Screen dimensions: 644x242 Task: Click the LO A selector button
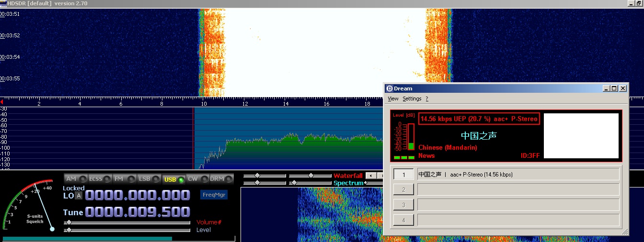(79, 196)
